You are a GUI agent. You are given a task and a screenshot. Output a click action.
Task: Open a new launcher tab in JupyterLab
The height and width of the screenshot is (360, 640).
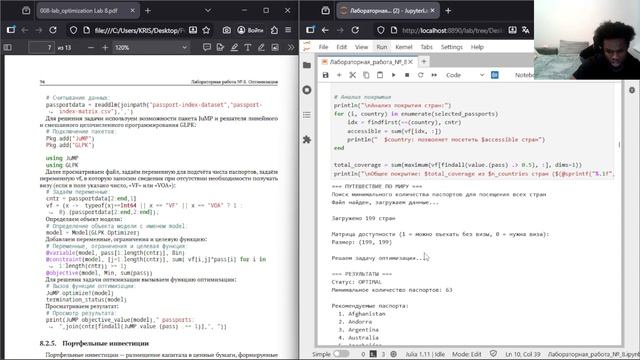click(x=424, y=62)
